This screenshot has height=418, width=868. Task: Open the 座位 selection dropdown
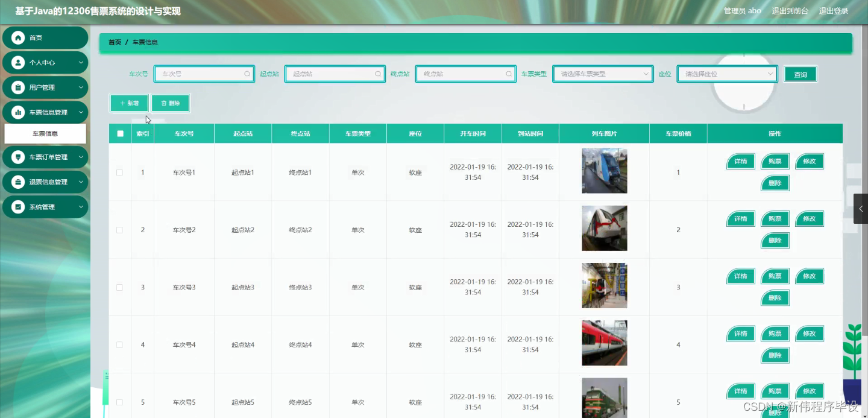[x=727, y=74]
